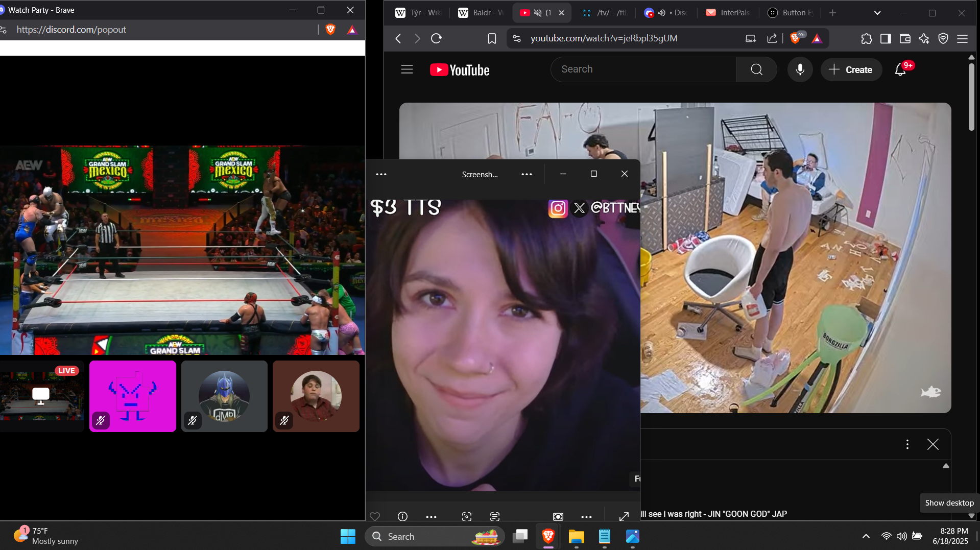This screenshot has height=550, width=980.
Task: Open the YouTube panel three-dot menu
Action: pyautogui.click(x=907, y=444)
